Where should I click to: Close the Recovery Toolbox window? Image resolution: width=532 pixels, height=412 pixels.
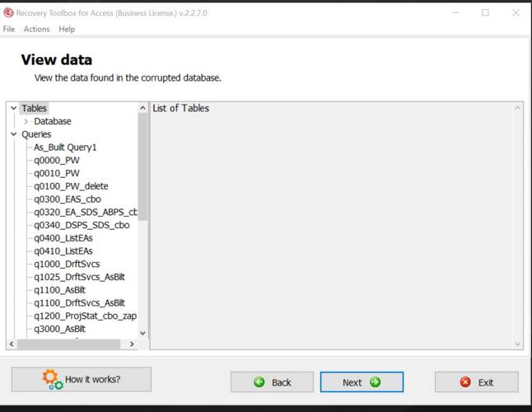coord(516,13)
